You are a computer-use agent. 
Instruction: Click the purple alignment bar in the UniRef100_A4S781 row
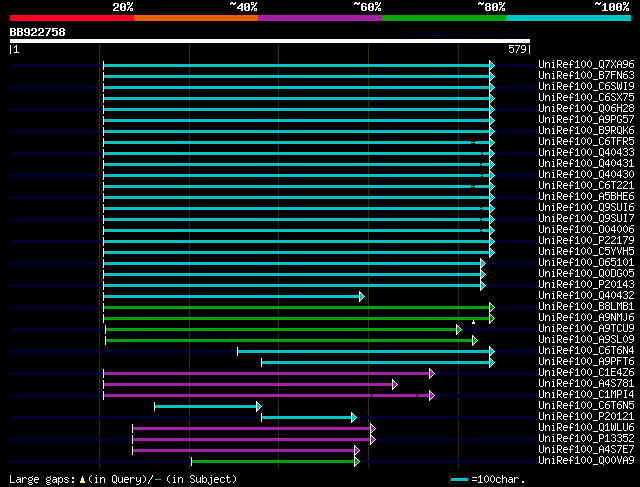(248, 385)
